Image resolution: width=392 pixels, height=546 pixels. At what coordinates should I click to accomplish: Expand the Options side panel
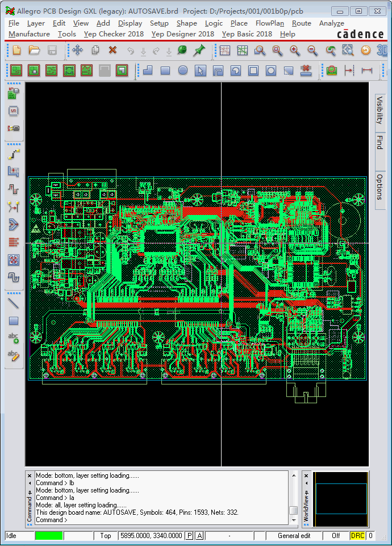tap(380, 187)
